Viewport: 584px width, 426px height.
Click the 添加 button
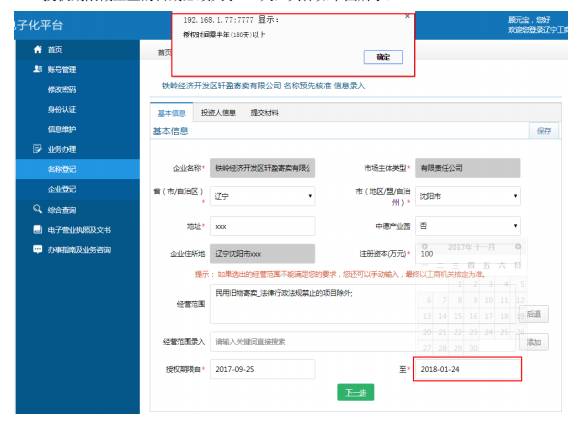tap(534, 342)
